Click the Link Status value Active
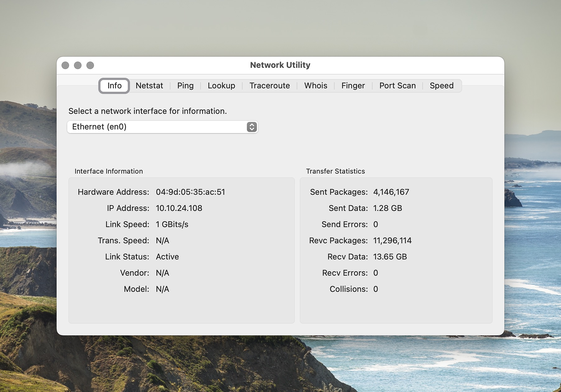561x392 pixels. point(167,257)
